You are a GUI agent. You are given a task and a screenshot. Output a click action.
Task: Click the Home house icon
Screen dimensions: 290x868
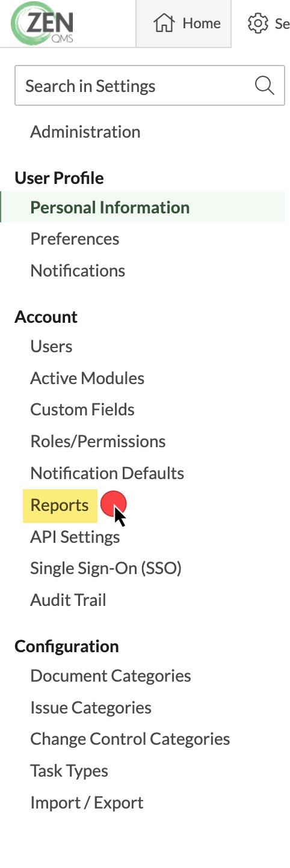[164, 23]
